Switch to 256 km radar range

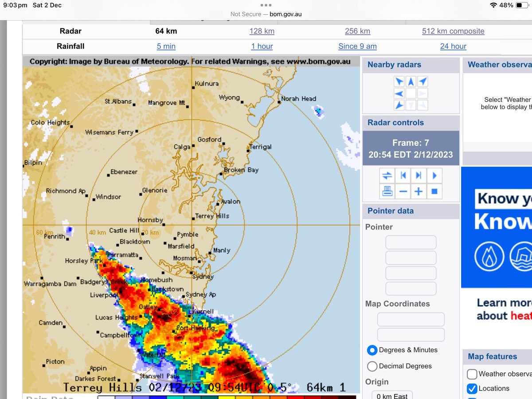point(358,31)
